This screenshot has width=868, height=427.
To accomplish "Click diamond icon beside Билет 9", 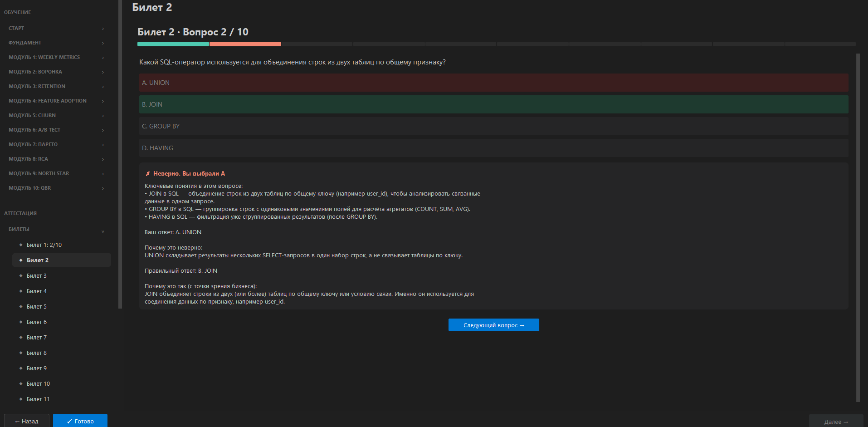I will click(21, 368).
